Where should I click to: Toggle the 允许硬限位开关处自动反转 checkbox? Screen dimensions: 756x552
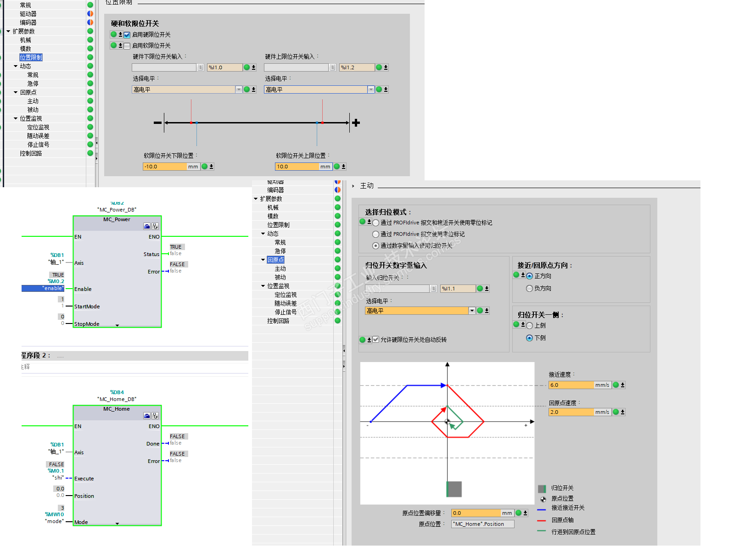tap(376, 340)
